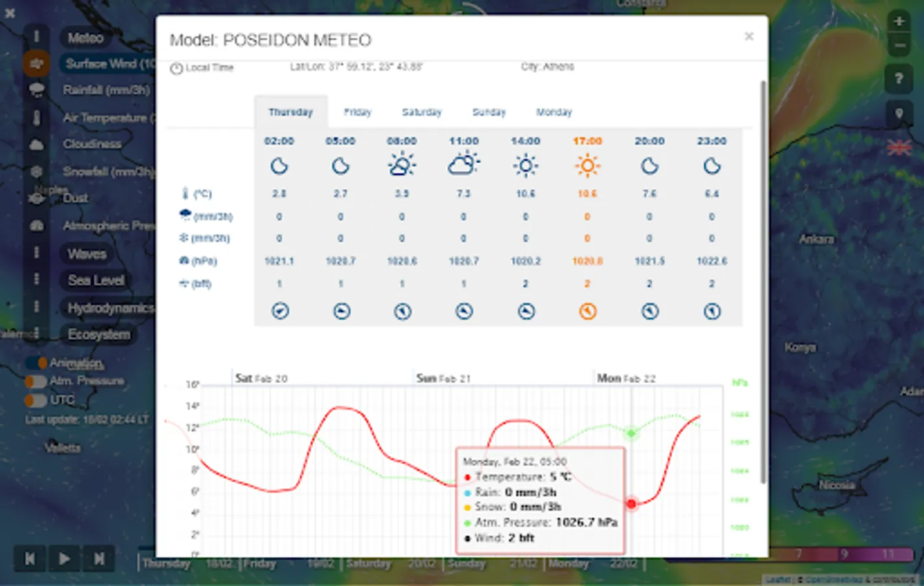Switch to the Monday forecast tab
Viewport: 924px width, 586px height.
(554, 112)
